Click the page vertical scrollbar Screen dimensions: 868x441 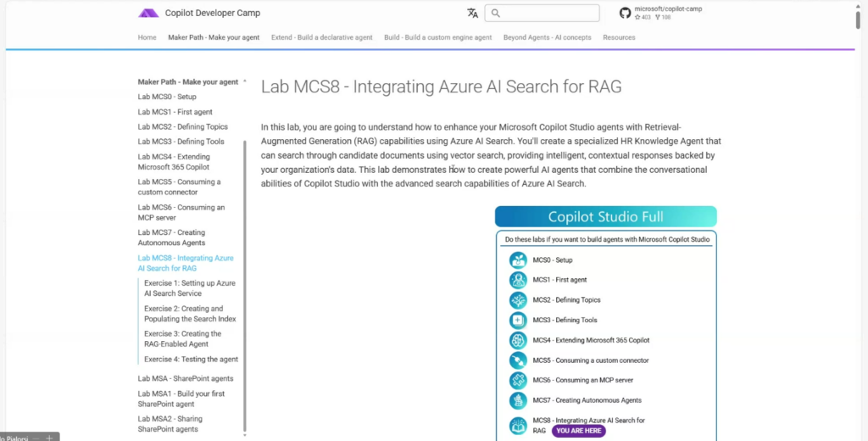point(858,17)
